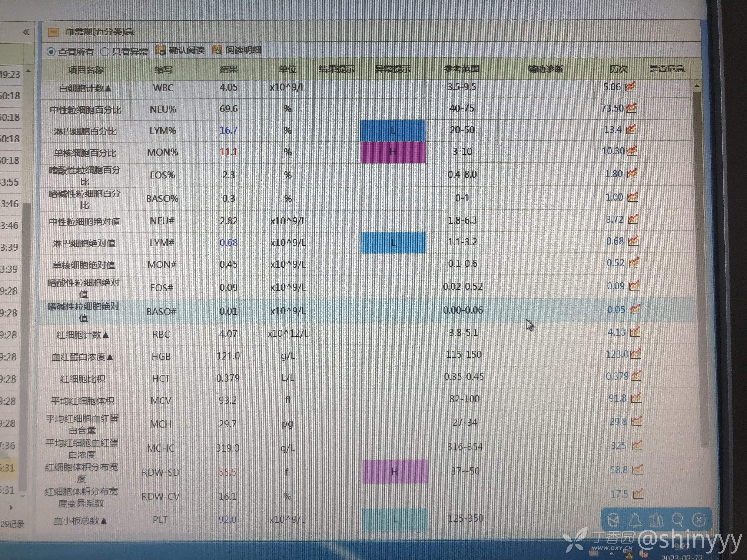Viewport: 747px width, 560px height.
Task: Click the envelope message icon in floating toolbar
Action: coord(613,520)
